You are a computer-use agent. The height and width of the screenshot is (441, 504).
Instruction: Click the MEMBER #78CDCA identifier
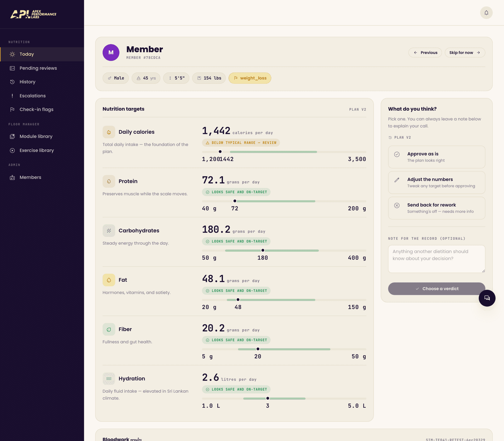pos(143,58)
